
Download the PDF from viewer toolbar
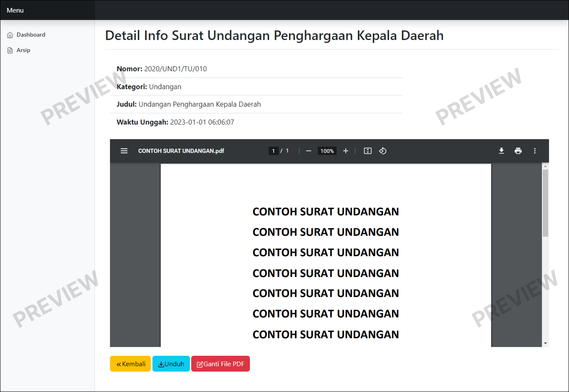(501, 151)
